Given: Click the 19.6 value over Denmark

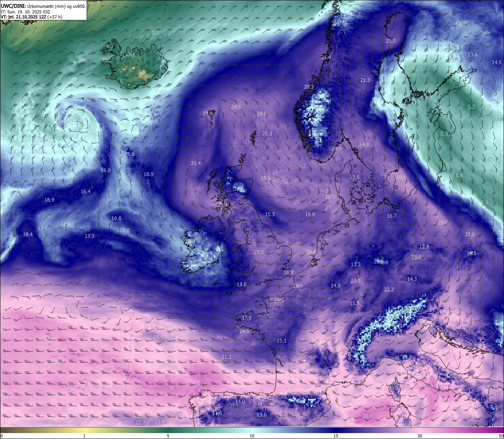Looking at the screenshot, I should pos(354,177).
